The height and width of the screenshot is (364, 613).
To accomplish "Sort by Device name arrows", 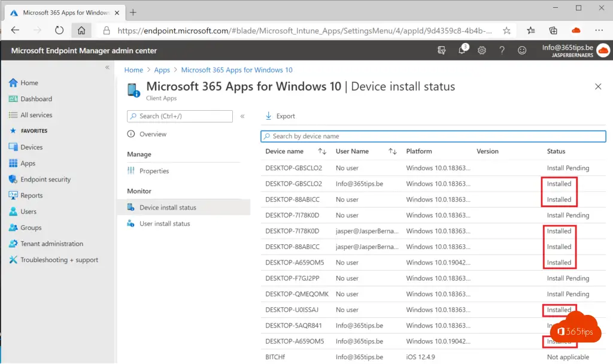I will point(322,151).
